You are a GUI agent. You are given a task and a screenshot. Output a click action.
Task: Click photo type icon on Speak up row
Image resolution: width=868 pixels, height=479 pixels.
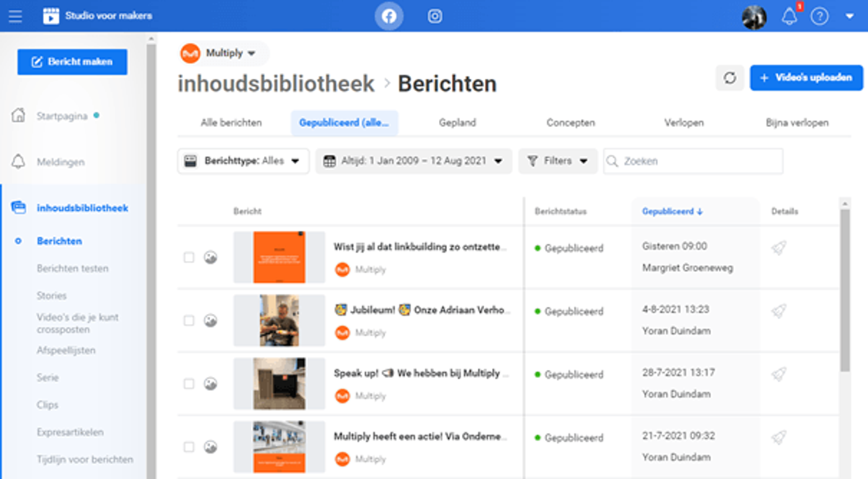click(211, 384)
